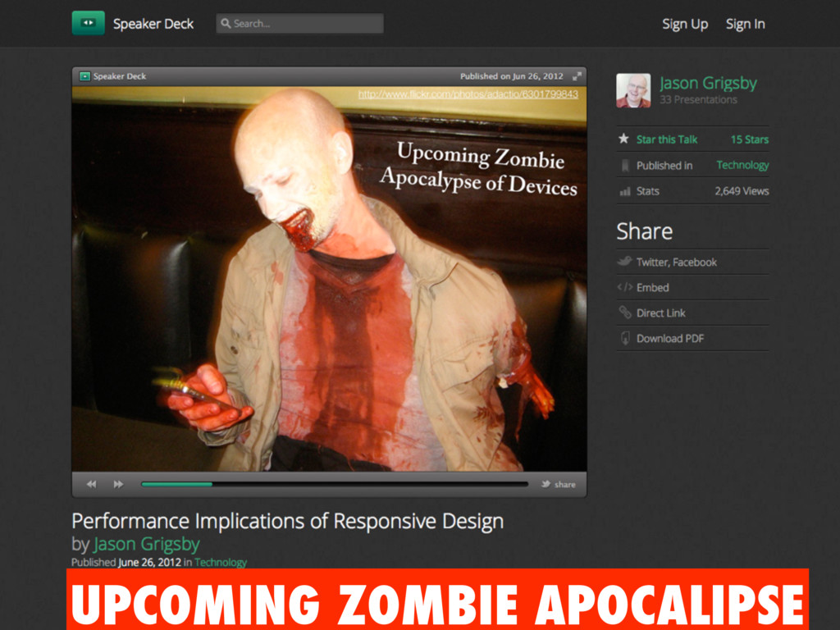This screenshot has height=630, width=840.
Task: Click the bar chart Stats icon
Action: click(624, 191)
